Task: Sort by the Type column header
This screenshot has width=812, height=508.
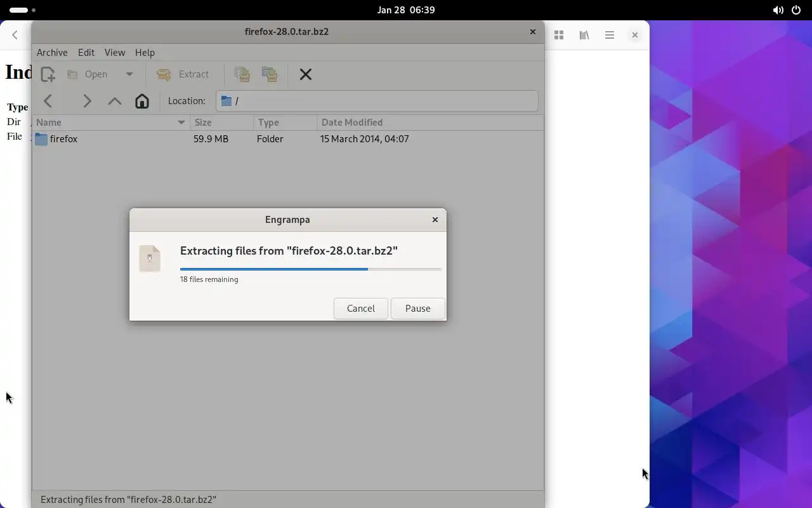Action: pyautogui.click(x=285, y=123)
